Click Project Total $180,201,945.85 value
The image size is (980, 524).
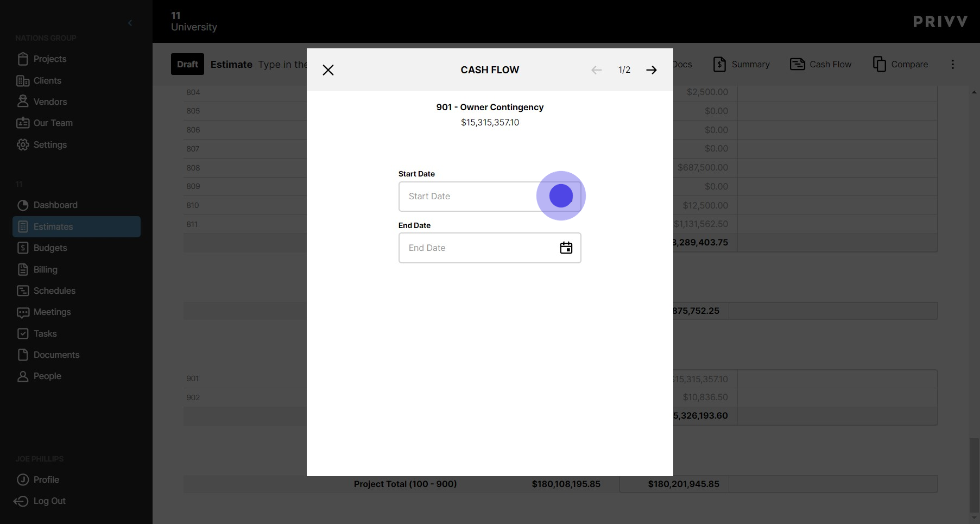(684, 484)
